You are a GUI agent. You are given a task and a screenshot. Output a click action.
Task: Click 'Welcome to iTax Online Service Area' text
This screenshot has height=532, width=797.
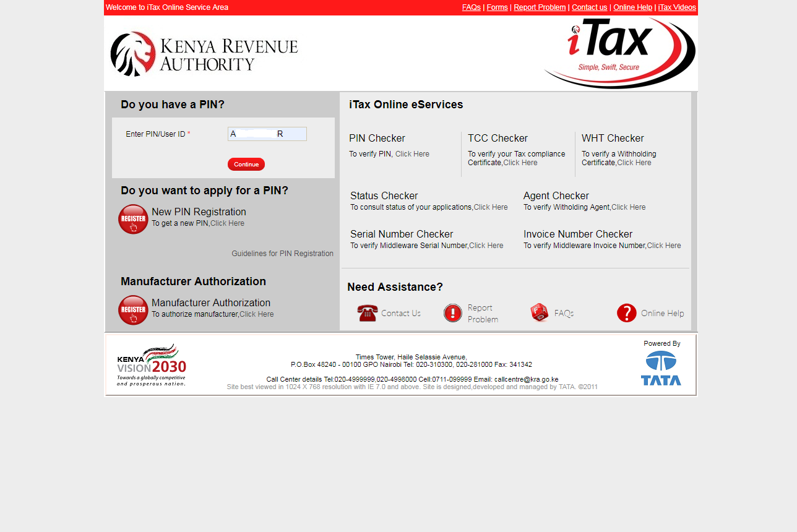click(167, 7)
